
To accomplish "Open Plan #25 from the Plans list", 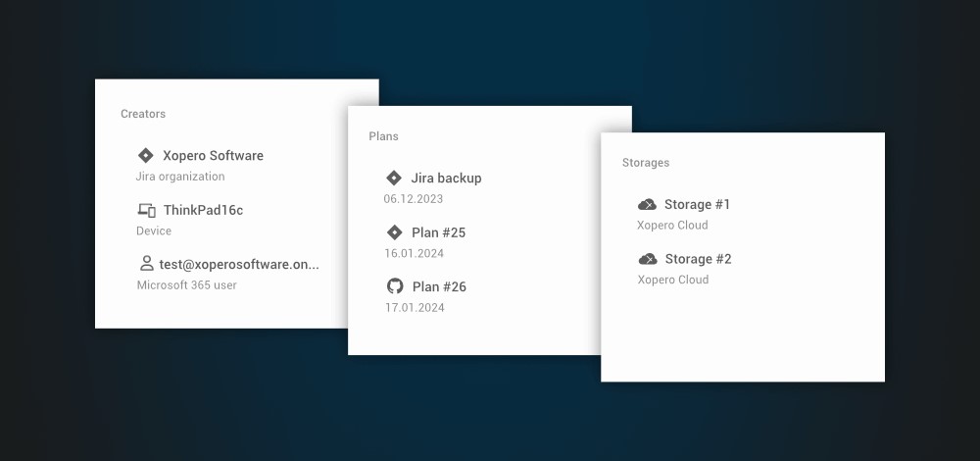I will (x=438, y=232).
